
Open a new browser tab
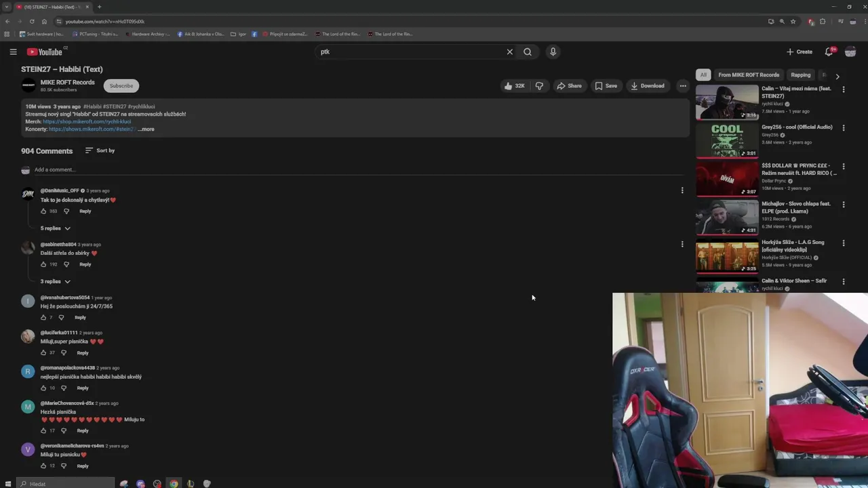(x=99, y=7)
